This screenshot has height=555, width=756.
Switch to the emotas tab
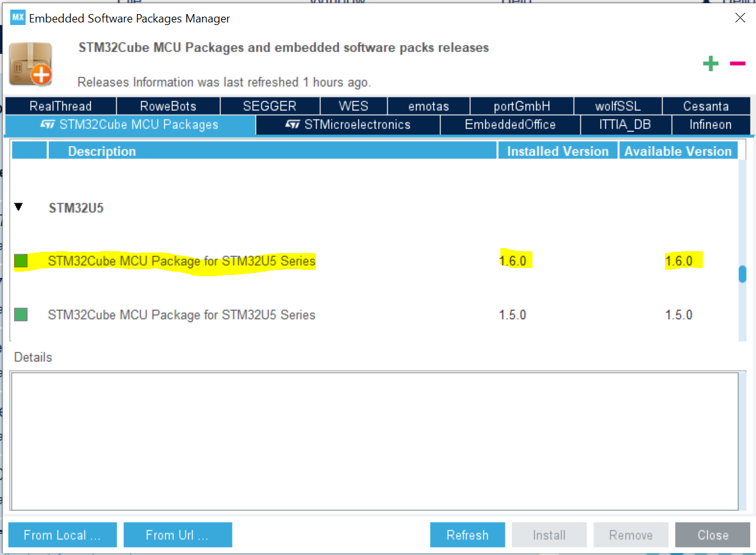[428, 105]
